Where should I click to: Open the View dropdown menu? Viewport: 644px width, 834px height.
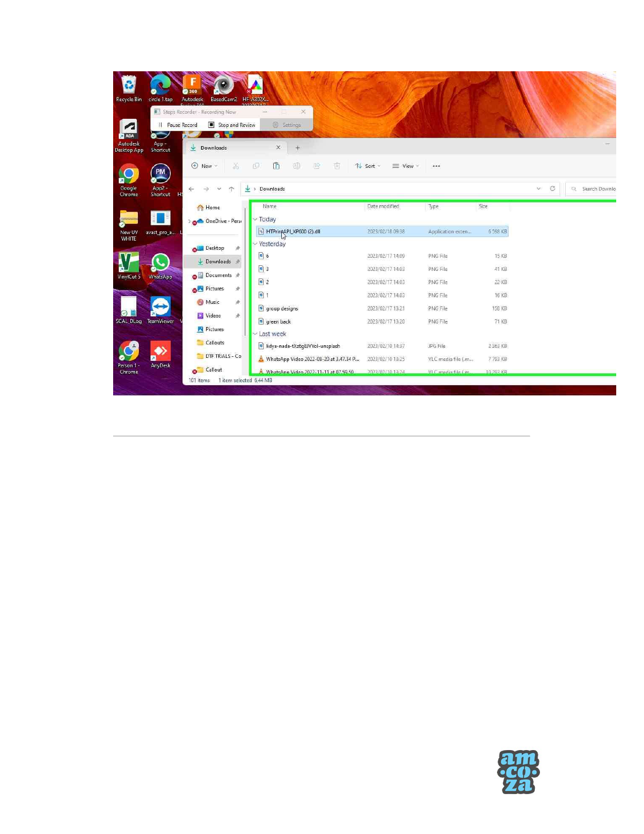tap(406, 166)
